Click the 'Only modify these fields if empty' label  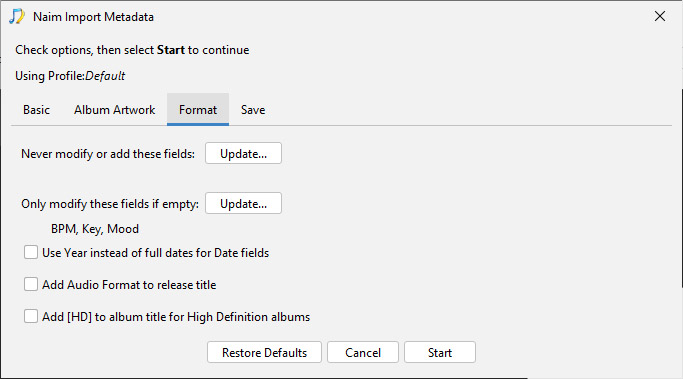click(110, 204)
